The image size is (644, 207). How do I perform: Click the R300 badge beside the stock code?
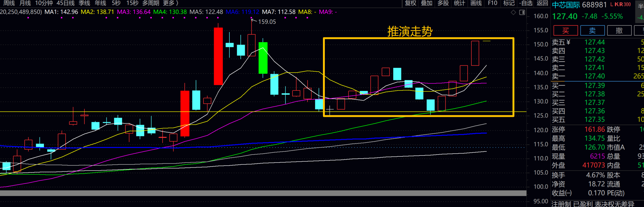click(625, 4)
